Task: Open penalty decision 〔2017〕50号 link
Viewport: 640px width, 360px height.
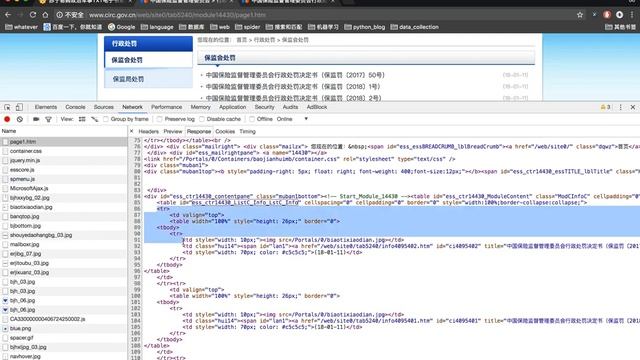Action: pyautogui.click(x=295, y=75)
